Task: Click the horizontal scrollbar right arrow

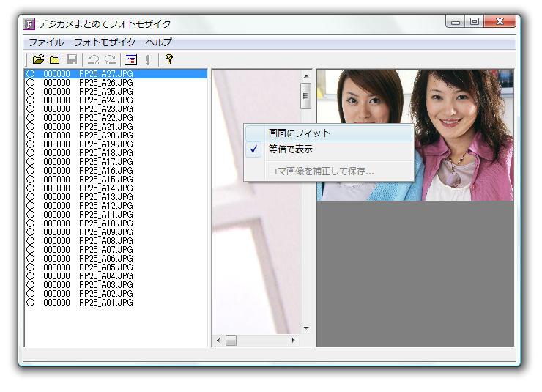Action: pos(294,340)
